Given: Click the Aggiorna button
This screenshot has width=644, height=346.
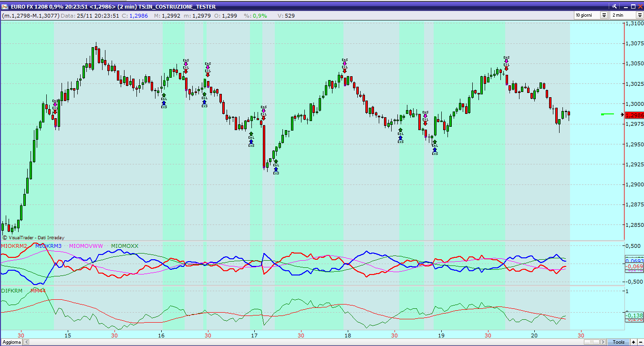Looking at the screenshot, I should [11, 342].
